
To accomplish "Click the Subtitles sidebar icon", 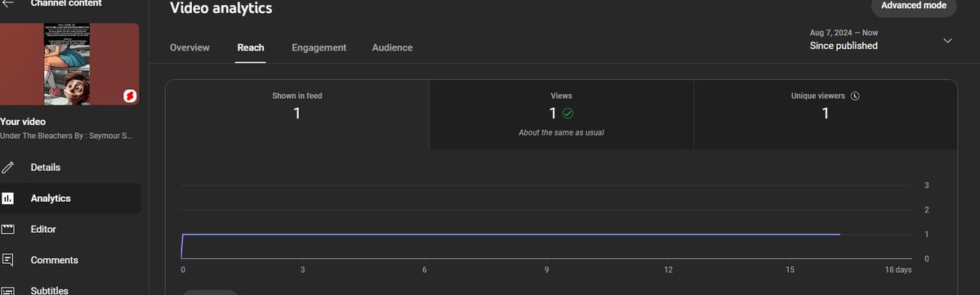I will pyautogui.click(x=9, y=290).
